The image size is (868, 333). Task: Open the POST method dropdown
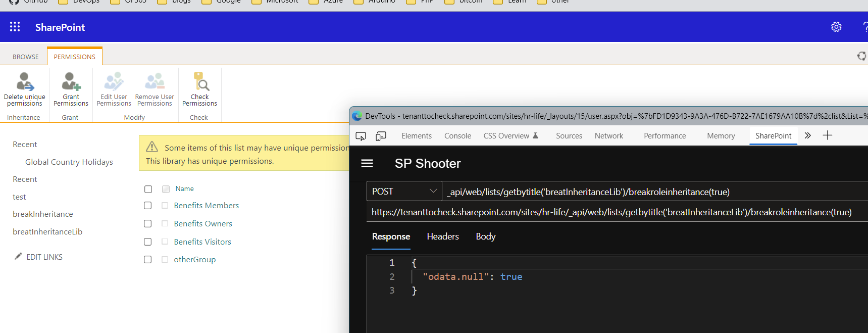click(x=404, y=192)
